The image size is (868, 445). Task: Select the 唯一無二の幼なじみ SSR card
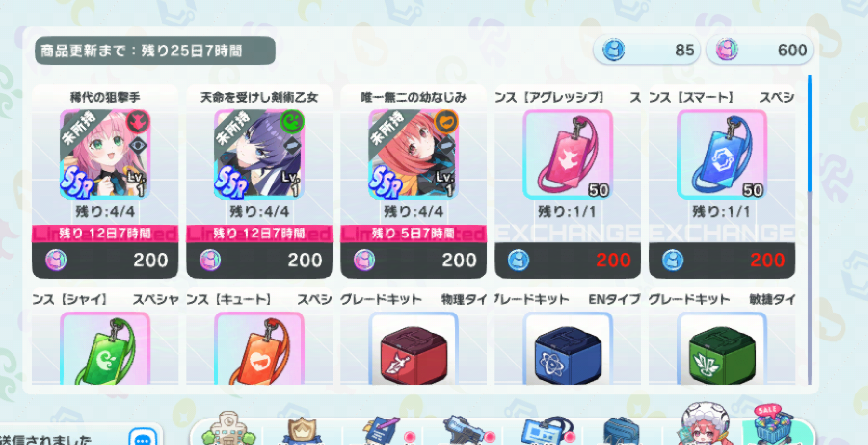[414, 182]
